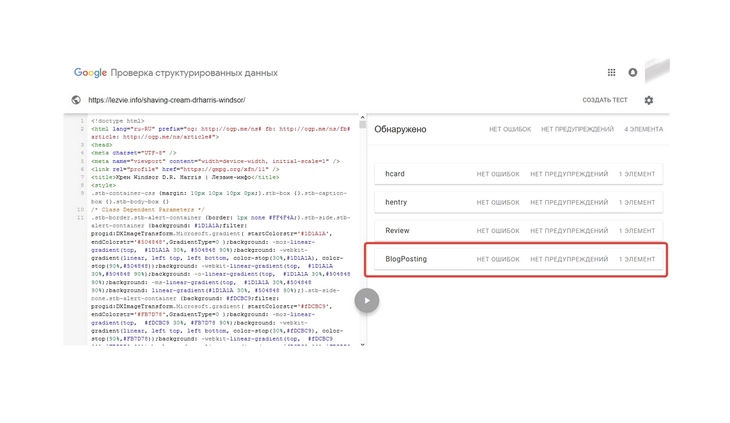Expand the hentry result row
Screen dimensions: 730x423
pos(513,202)
